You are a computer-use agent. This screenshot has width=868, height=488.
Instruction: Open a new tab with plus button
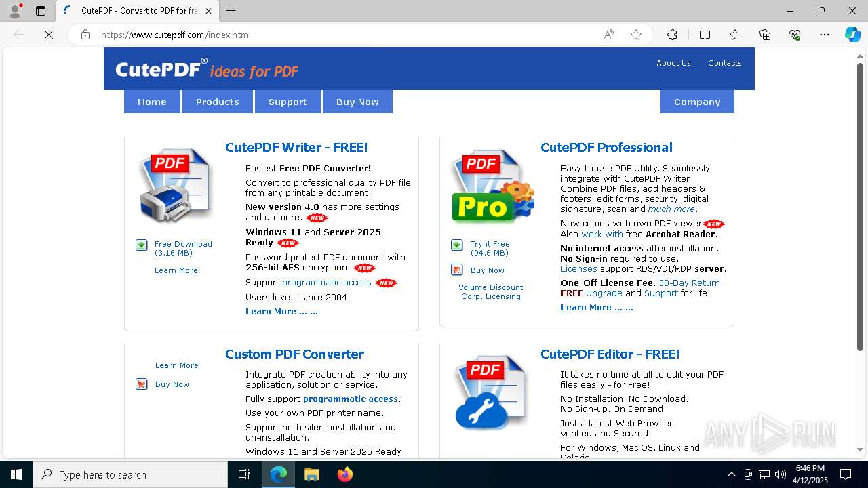pyautogui.click(x=231, y=11)
